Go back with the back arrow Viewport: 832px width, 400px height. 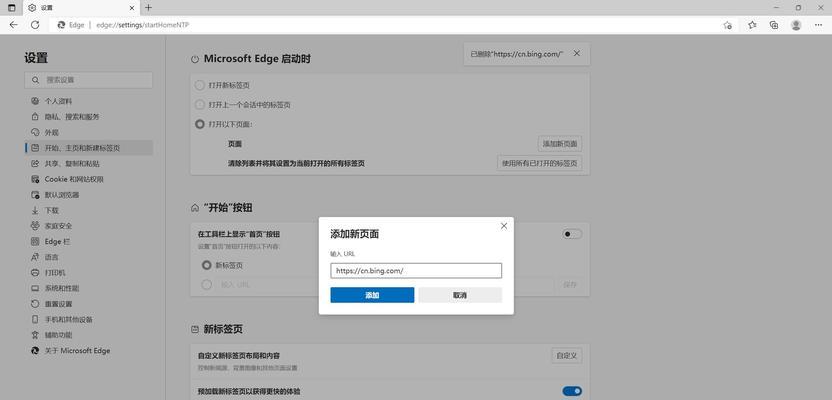(x=13, y=25)
